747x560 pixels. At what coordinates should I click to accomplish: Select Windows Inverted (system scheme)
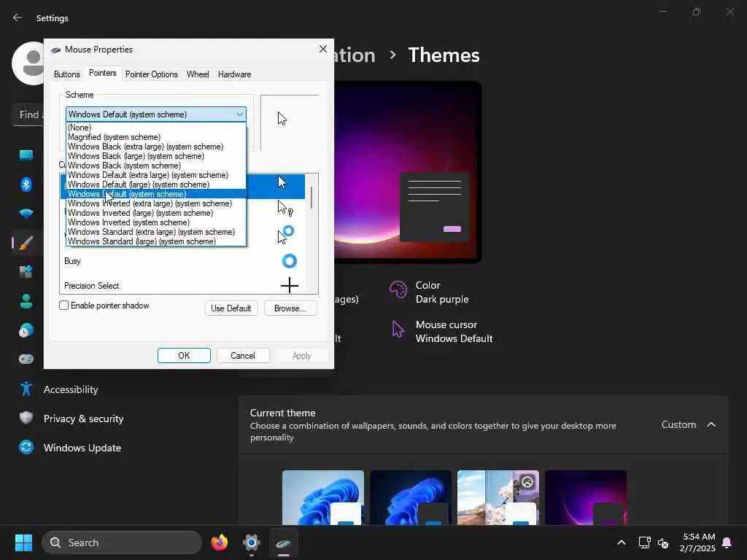click(156, 222)
